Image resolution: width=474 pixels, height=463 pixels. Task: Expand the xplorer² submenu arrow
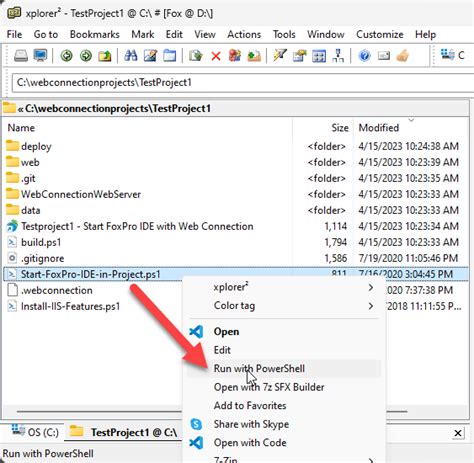[x=371, y=287]
